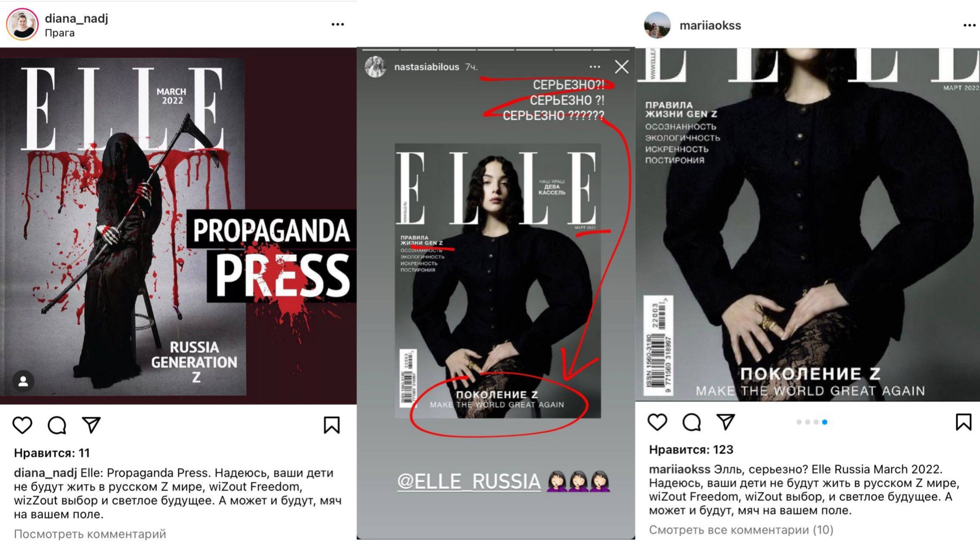The width and height of the screenshot is (980, 551).
Task: Select the first carousel dot indicator
Action: pos(799,422)
